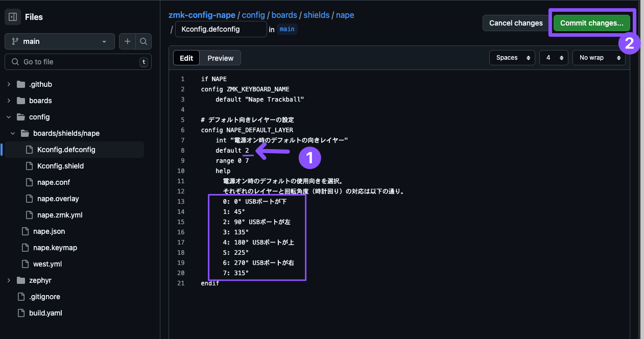Go to zmk-config-nape repository breadcrumb

pyautogui.click(x=202, y=15)
